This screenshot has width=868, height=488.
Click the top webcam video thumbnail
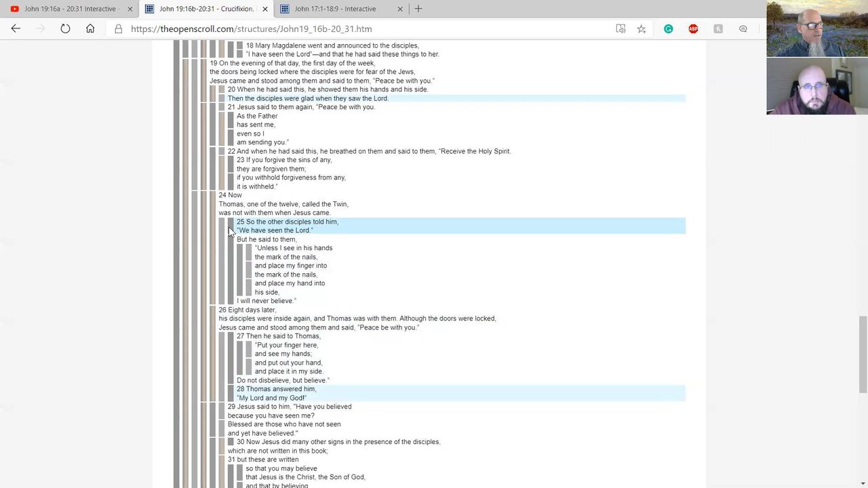pos(816,28)
